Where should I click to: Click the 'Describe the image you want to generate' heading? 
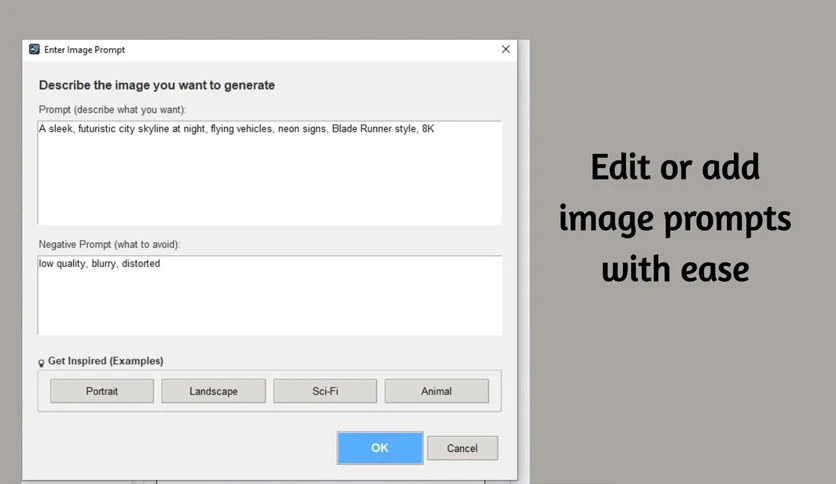click(x=157, y=85)
